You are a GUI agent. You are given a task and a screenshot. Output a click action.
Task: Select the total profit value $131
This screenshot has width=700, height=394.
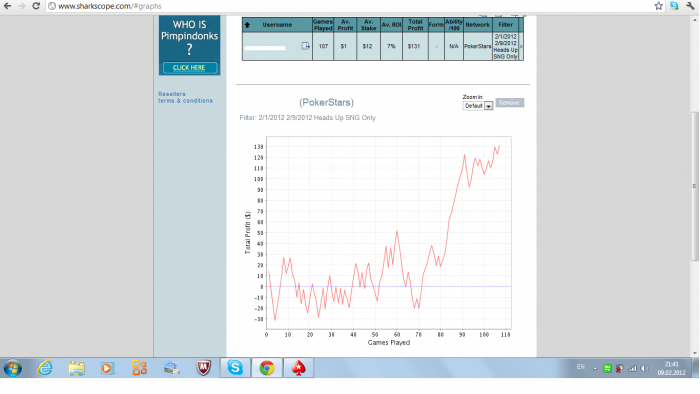click(x=414, y=46)
